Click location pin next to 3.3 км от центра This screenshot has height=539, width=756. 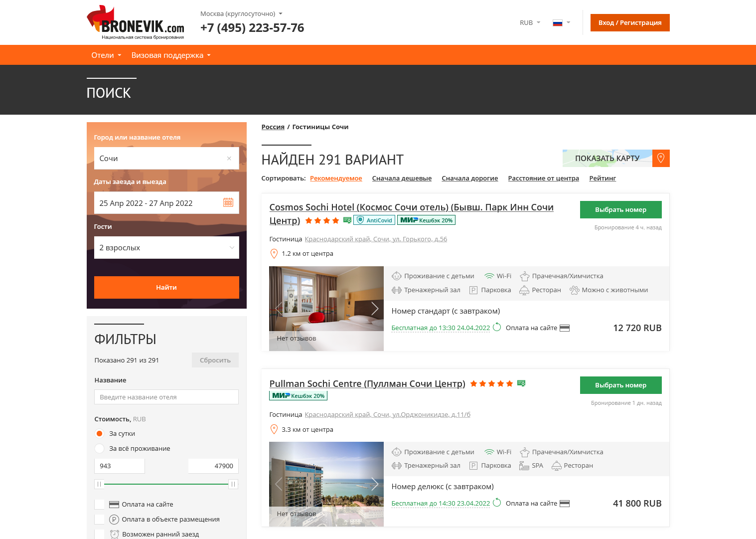click(x=274, y=429)
